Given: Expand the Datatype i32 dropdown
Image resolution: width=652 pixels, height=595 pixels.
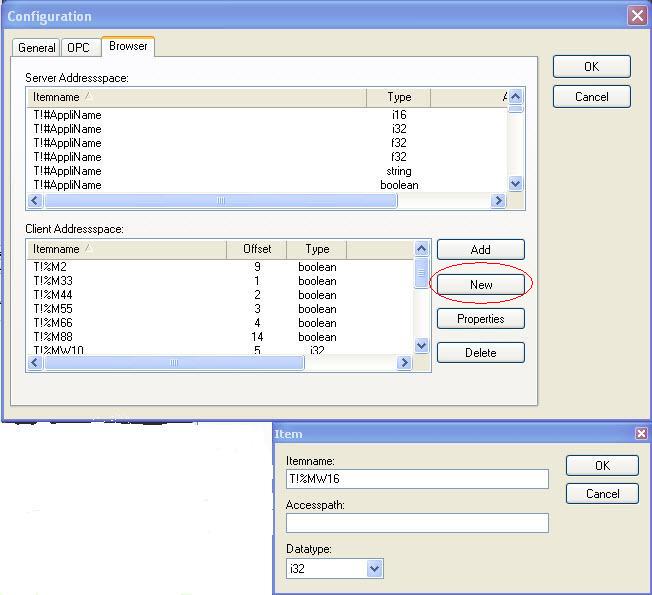Looking at the screenshot, I should 374,569.
